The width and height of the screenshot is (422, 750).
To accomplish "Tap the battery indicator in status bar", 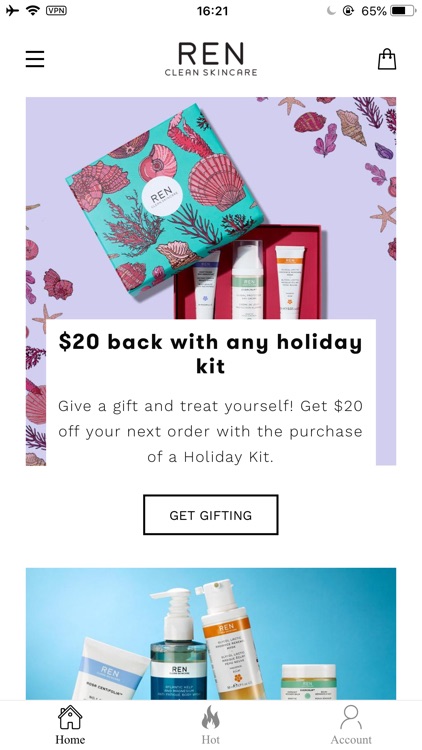I will click(x=403, y=11).
